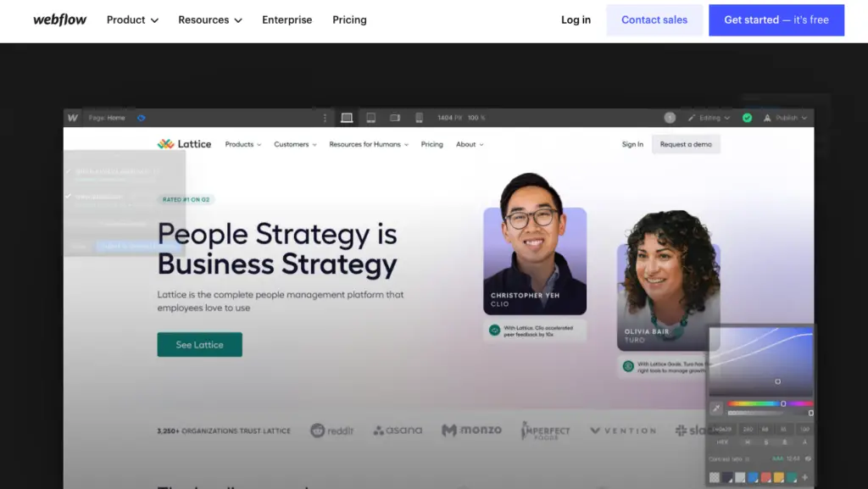Expand Resources for Humans menu

point(369,144)
